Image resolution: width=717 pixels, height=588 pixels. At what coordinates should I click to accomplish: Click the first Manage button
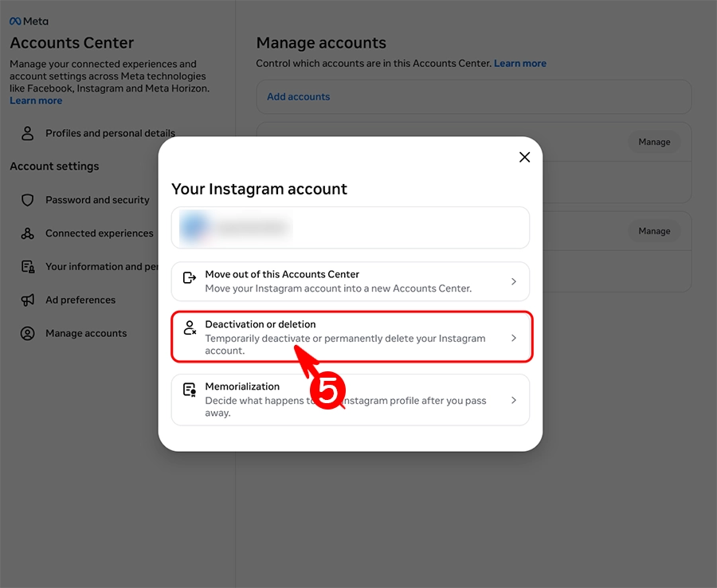pyautogui.click(x=654, y=142)
